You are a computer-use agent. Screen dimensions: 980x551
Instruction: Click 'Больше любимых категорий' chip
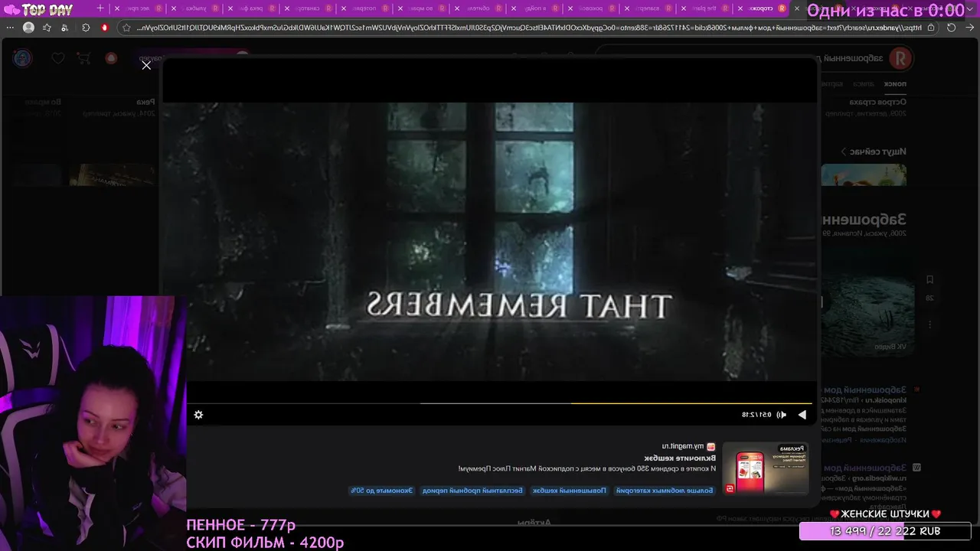pos(665,491)
